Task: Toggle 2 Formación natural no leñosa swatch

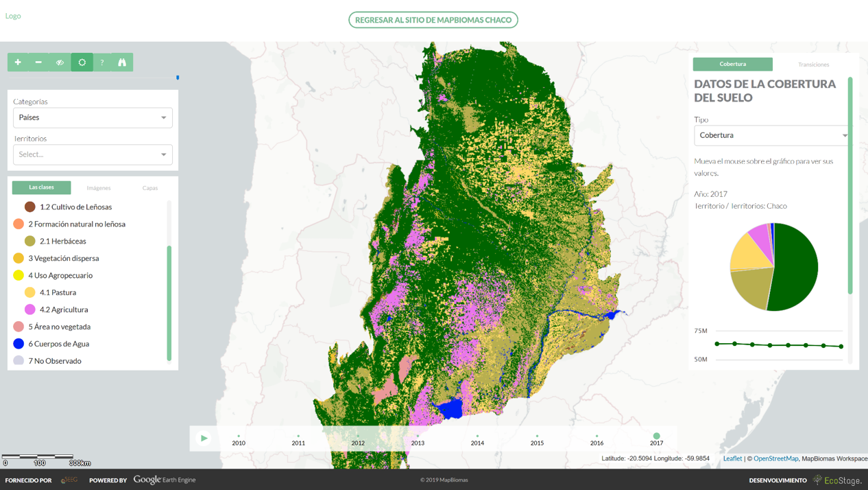Action: coord(19,224)
